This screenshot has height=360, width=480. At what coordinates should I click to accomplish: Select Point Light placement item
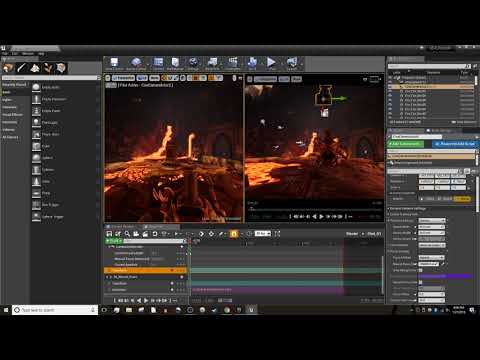(x=50, y=122)
